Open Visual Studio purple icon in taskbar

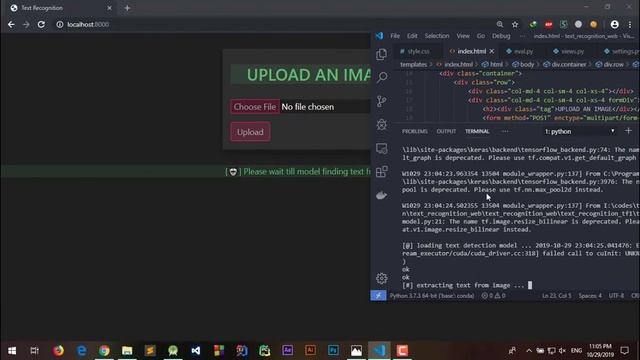196,350
